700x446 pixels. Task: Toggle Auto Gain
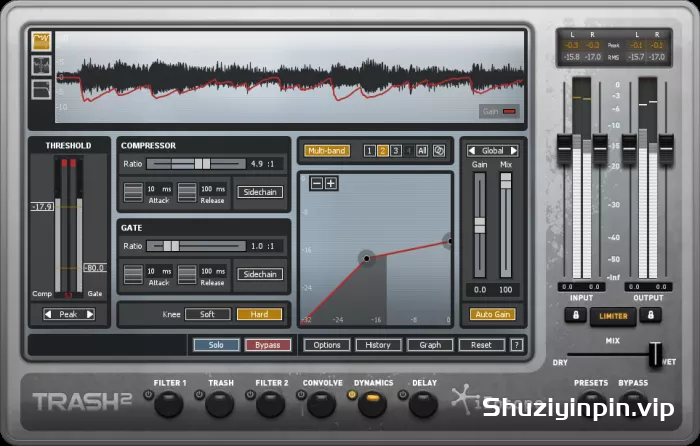tap(493, 314)
